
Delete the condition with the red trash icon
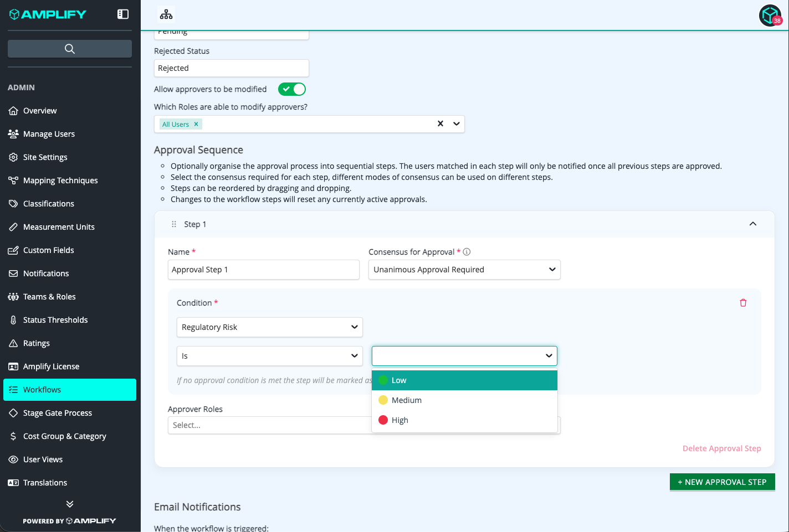click(x=743, y=303)
